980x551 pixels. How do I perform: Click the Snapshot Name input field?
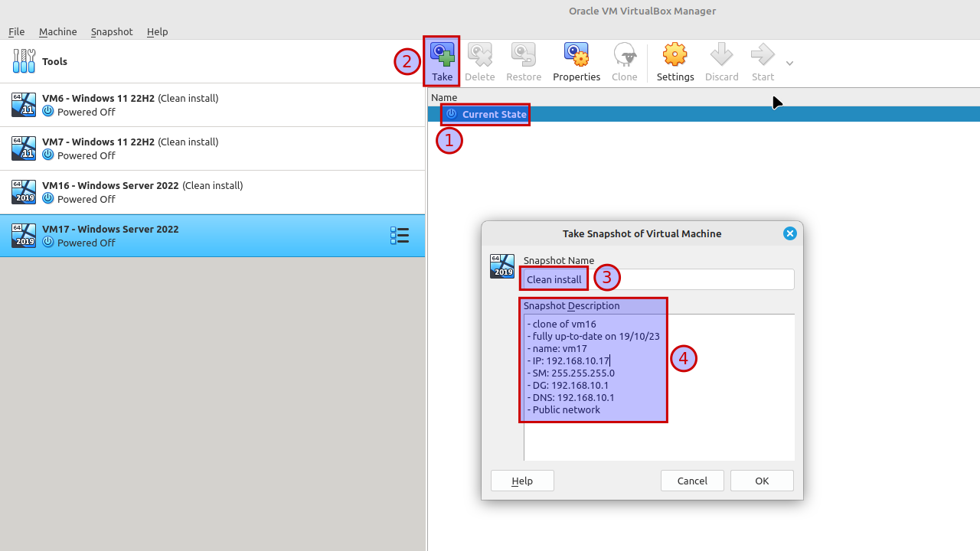[x=658, y=279]
